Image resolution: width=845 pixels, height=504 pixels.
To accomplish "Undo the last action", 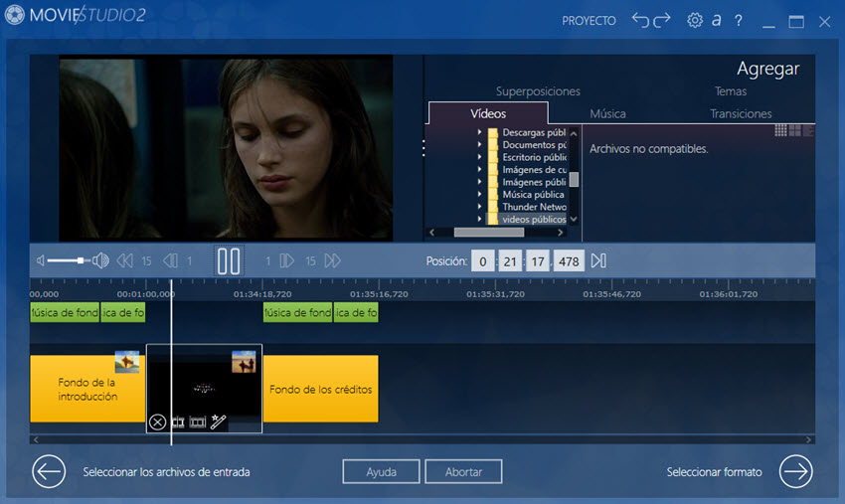I will pos(639,20).
